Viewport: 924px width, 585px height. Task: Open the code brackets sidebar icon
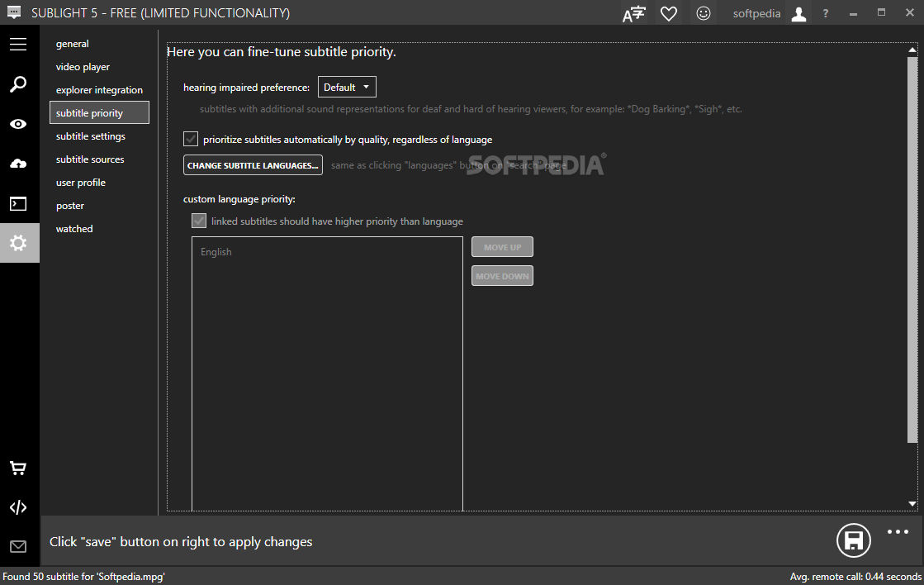click(18, 507)
